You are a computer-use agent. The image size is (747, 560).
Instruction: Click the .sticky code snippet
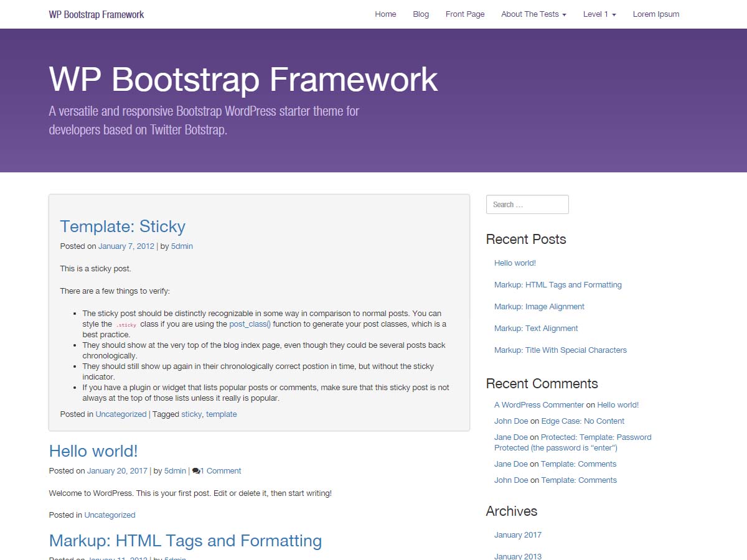126,325
